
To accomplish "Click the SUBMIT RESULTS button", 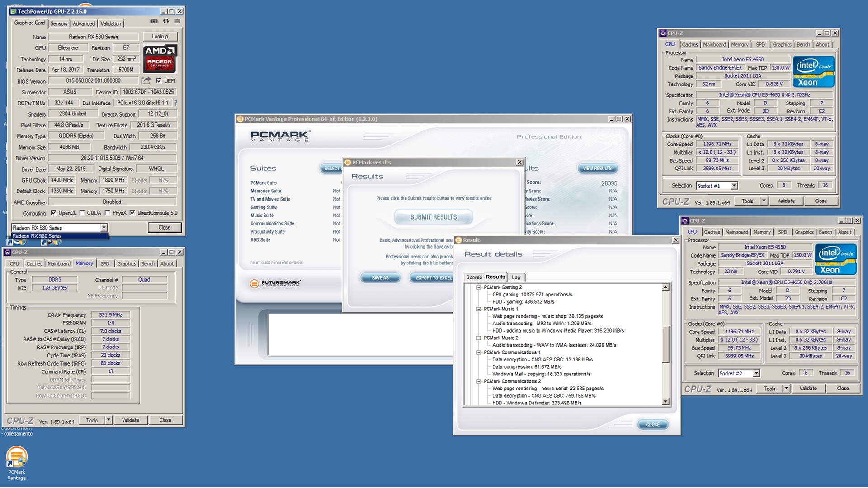I will click(x=434, y=217).
